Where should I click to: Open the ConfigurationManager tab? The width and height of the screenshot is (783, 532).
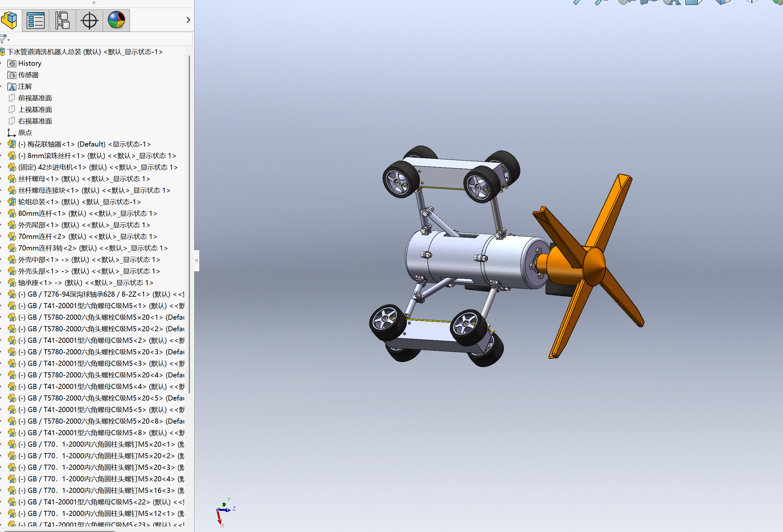point(62,20)
